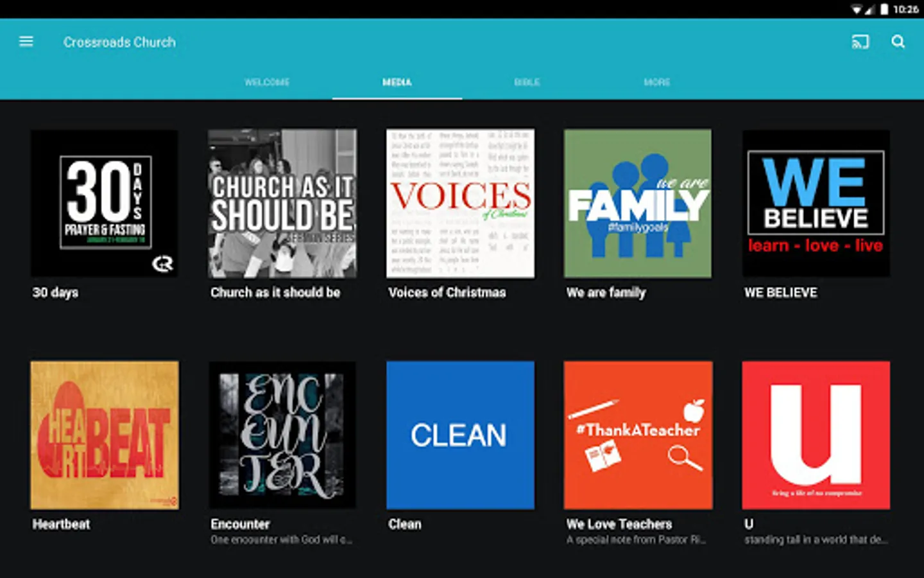Tap the #ThankATeacher artwork

coord(638,435)
